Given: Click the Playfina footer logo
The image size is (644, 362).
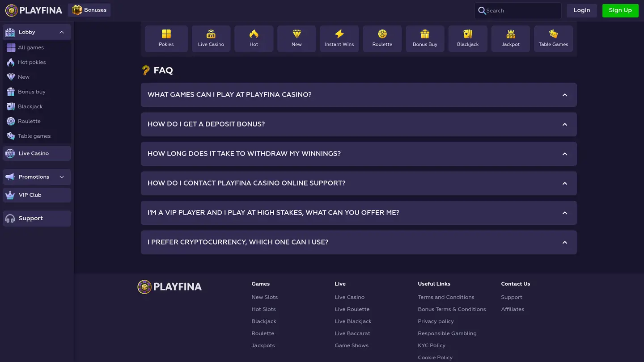Looking at the screenshot, I should coord(169,287).
